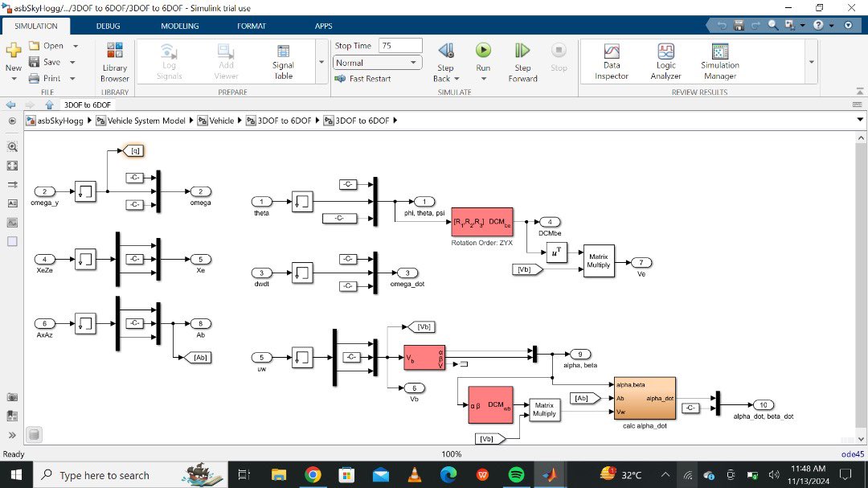Open Spotify from the taskbar

pyautogui.click(x=516, y=474)
